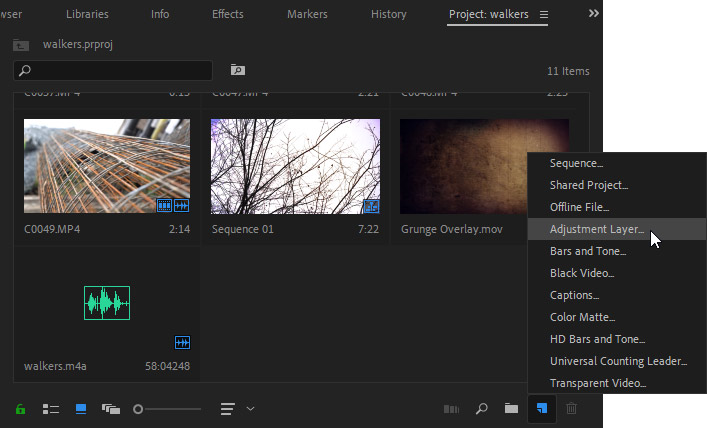Open the Project panel hamburger menu
707x428 pixels.
(x=544, y=15)
